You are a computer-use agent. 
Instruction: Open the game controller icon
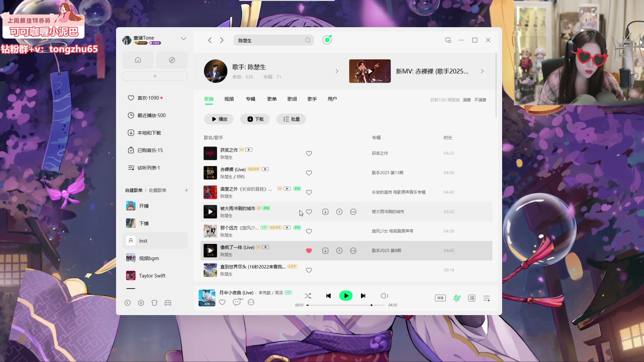coord(168,303)
